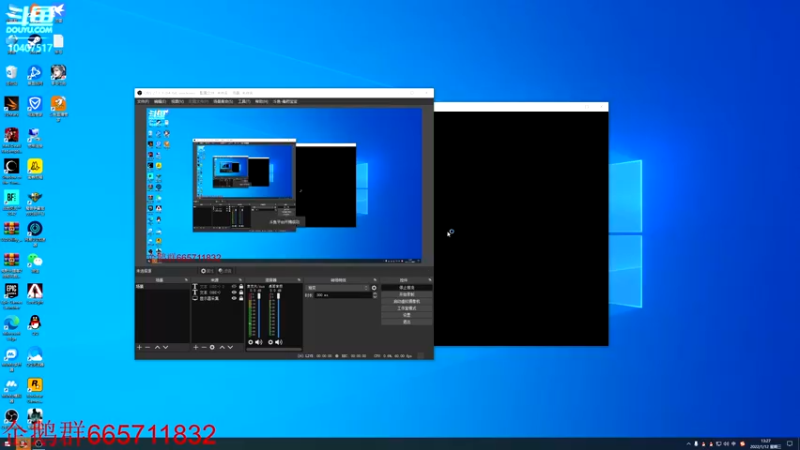
Task: Toggle lock on 文本 (GDI+) source
Action: point(241,292)
